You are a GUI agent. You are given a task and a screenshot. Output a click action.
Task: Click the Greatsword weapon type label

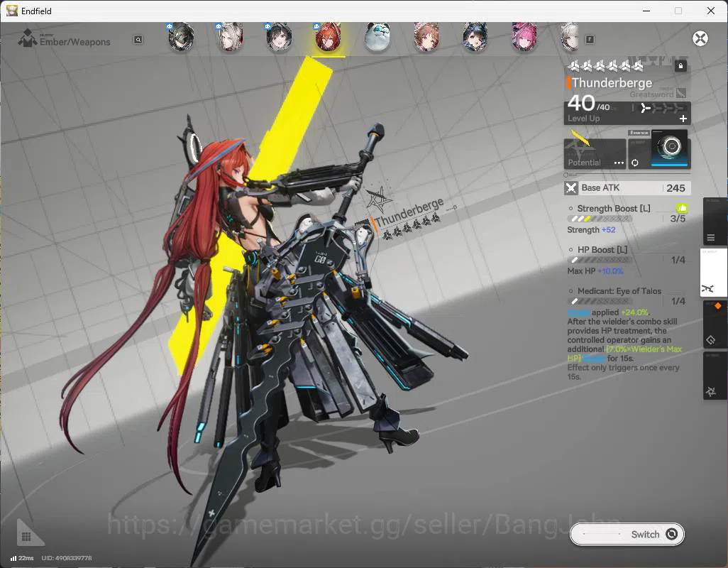(x=651, y=94)
